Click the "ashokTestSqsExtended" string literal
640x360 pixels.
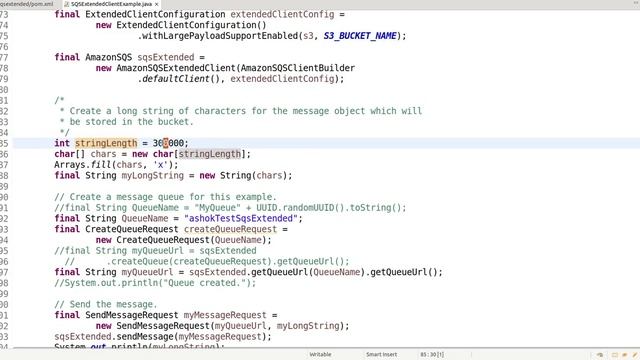point(241,218)
